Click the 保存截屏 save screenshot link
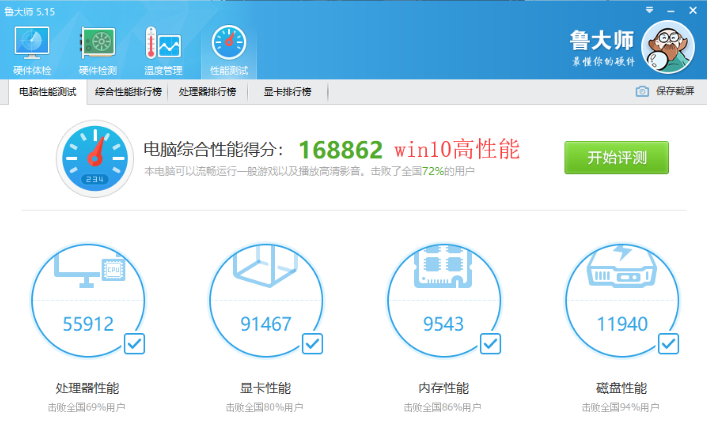This screenshot has width=707, height=434. (675, 91)
